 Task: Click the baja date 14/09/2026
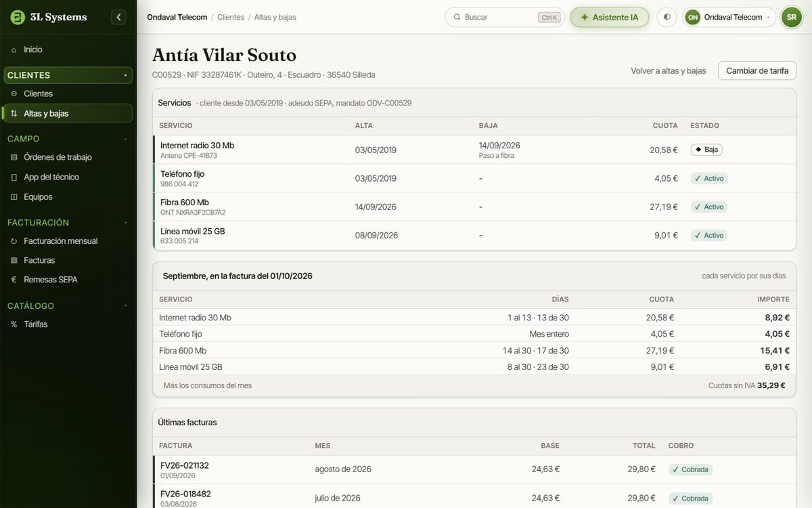[499, 146]
